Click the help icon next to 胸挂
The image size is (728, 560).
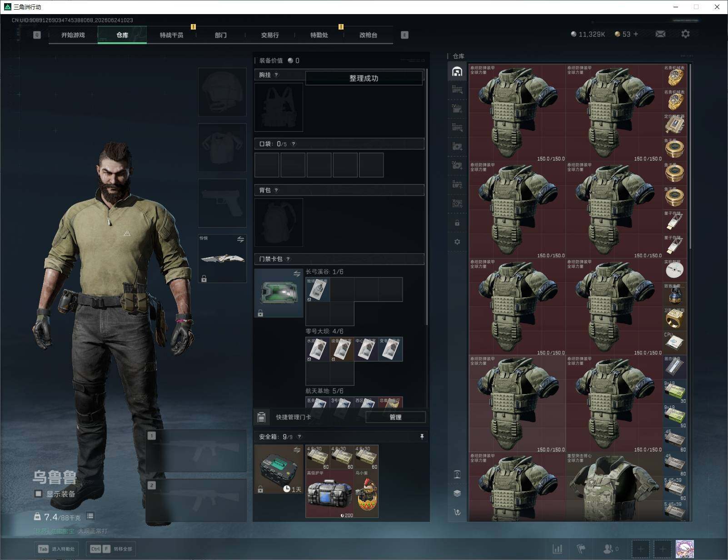point(276,75)
